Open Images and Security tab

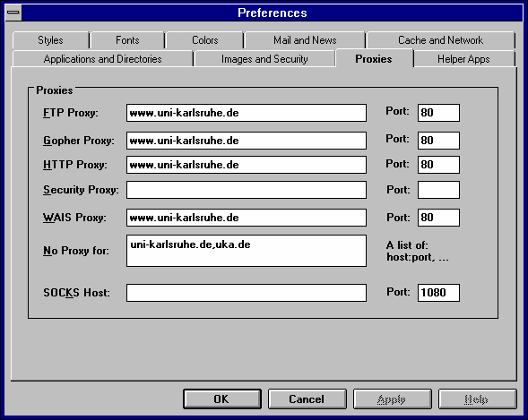[264, 59]
